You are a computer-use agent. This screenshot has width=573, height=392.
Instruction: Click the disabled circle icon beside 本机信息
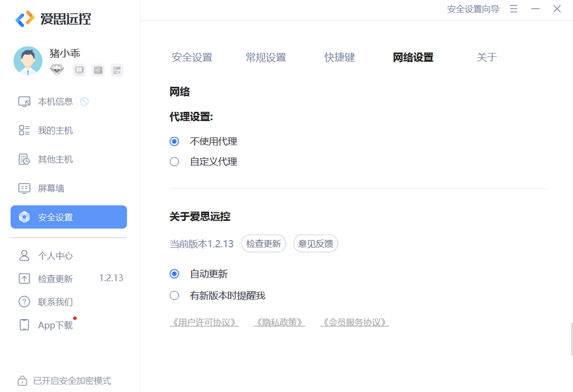pyautogui.click(x=85, y=101)
